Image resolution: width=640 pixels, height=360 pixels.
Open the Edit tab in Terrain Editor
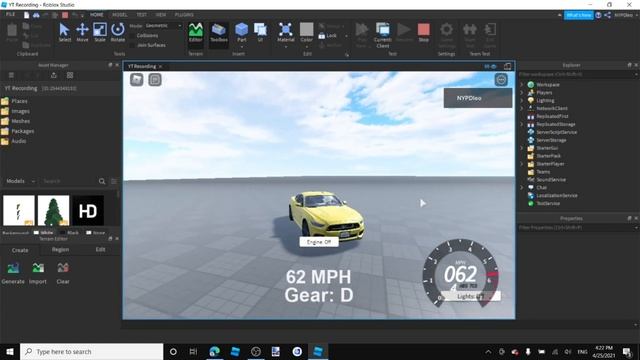(x=100, y=249)
